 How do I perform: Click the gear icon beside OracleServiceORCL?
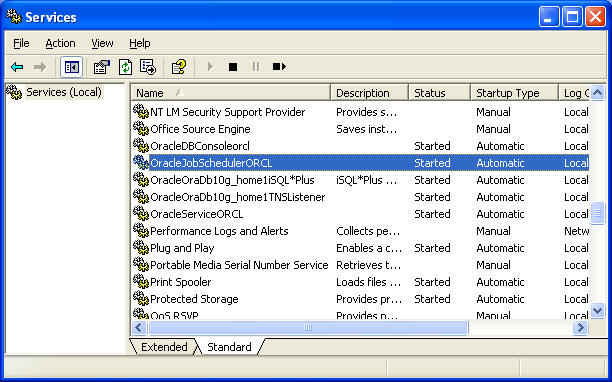tap(141, 213)
